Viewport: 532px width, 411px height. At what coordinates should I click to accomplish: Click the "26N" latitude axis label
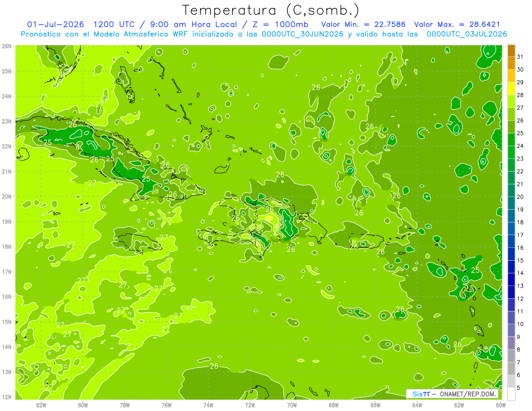tap(6, 46)
